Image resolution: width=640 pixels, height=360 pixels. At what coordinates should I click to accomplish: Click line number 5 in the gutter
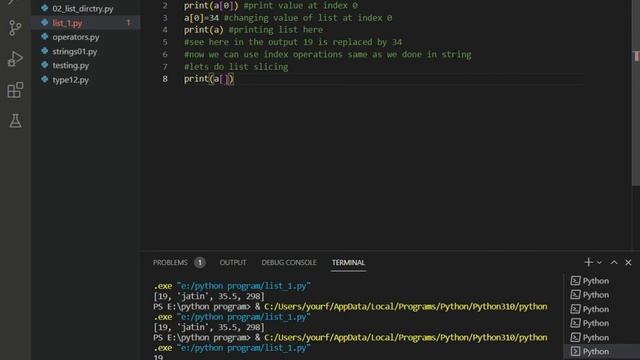(x=165, y=42)
